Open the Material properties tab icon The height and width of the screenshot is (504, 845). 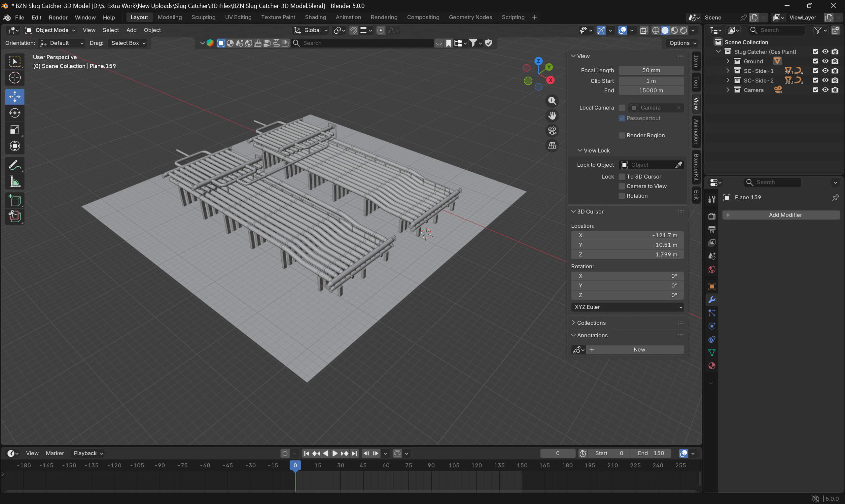pyautogui.click(x=712, y=366)
